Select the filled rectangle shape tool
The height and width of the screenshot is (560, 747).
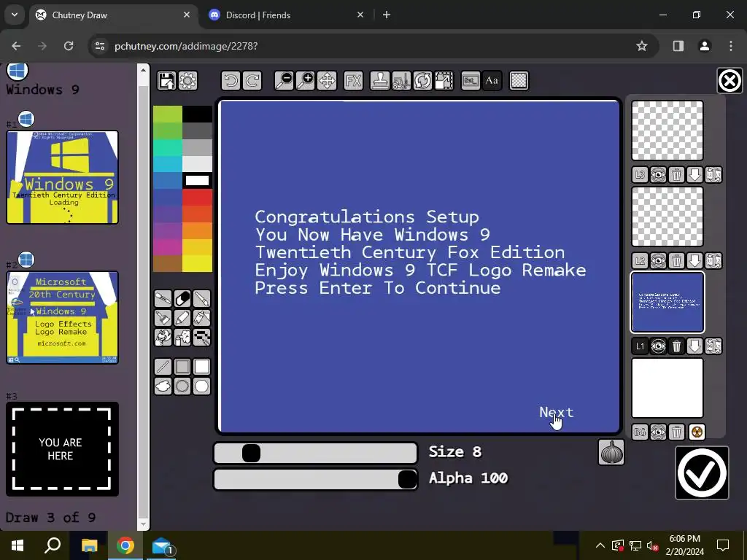point(202,367)
